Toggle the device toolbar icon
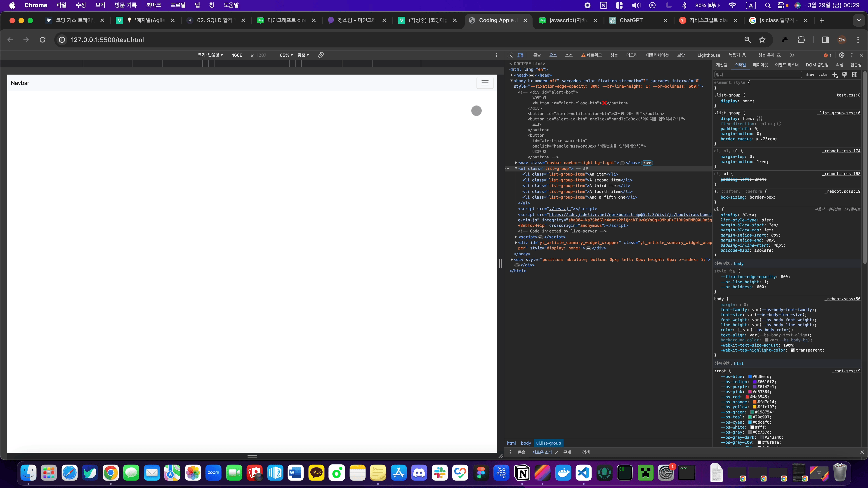This screenshot has height=488, width=868. click(x=520, y=55)
